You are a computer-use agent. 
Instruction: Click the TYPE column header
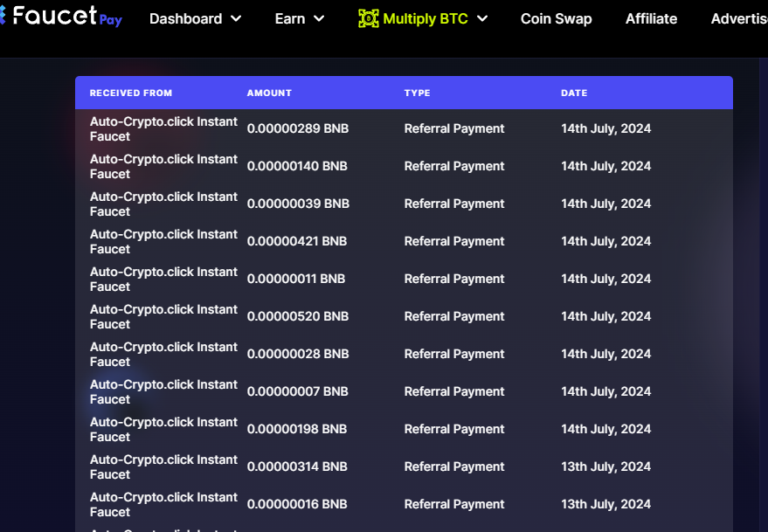pos(417,93)
